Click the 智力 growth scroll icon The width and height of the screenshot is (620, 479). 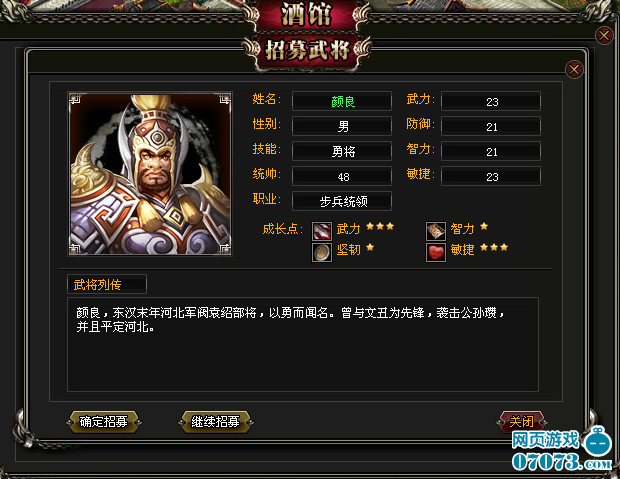(436, 231)
